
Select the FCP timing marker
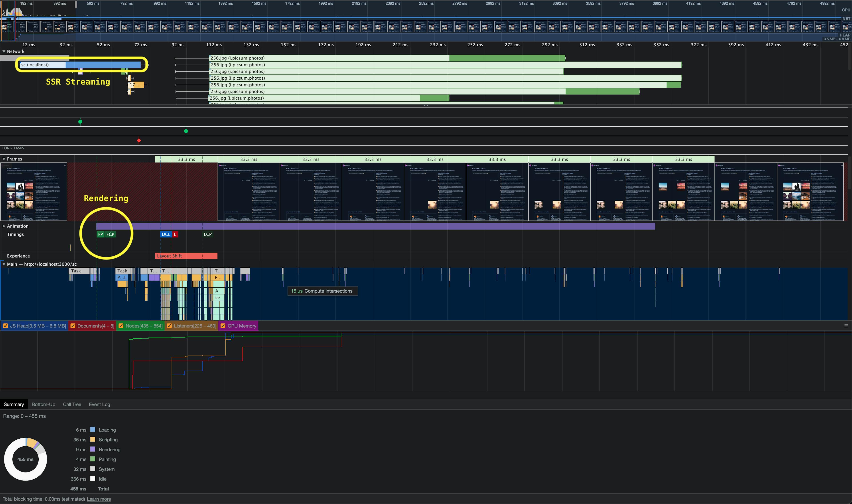(x=110, y=234)
